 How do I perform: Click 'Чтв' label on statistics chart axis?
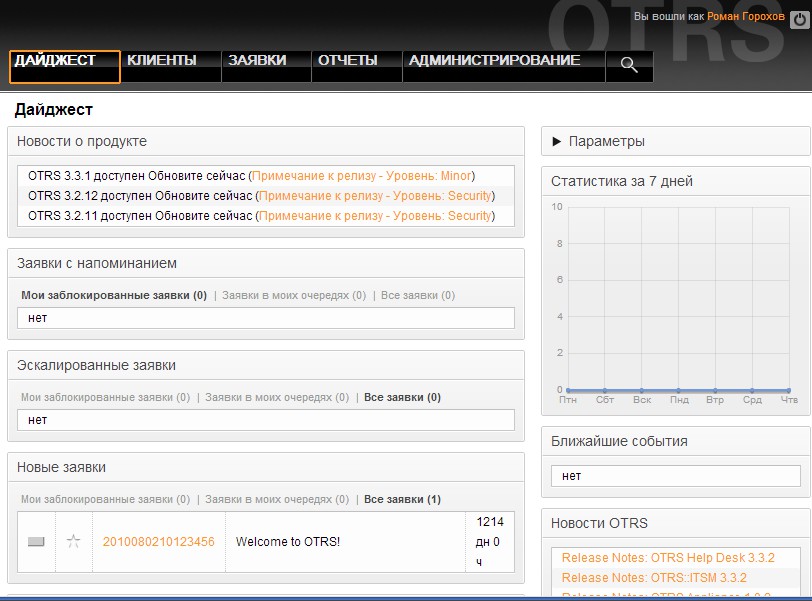(x=789, y=400)
